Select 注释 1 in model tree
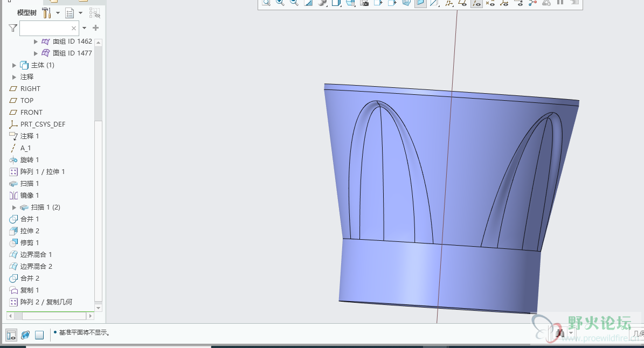The height and width of the screenshot is (348, 644). coord(24,136)
